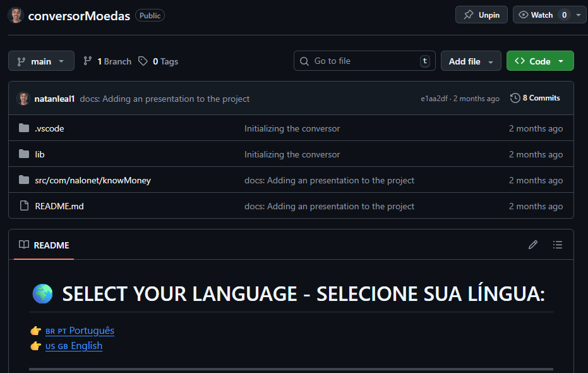Open the src/com/nalonet/knowMoney folder
588x373 pixels.
[x=93, y=180]
